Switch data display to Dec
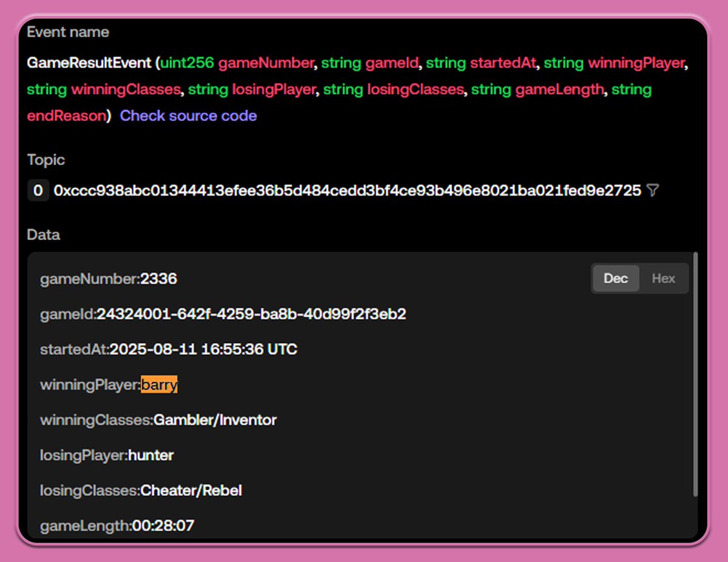 [616, 279]
